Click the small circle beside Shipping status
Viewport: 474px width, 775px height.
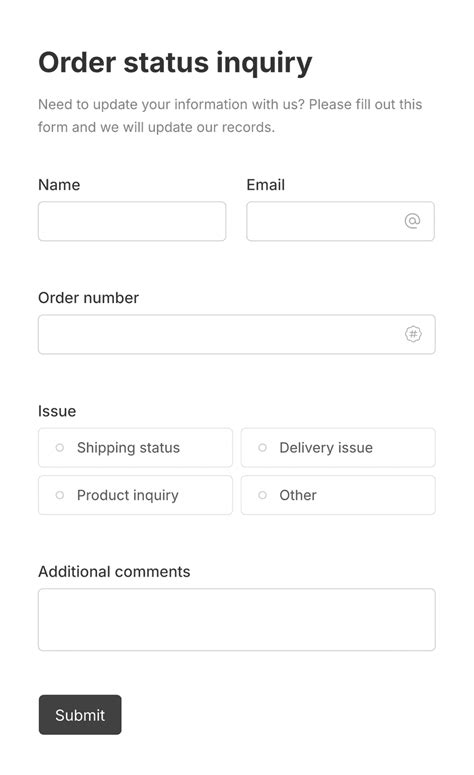60,448
